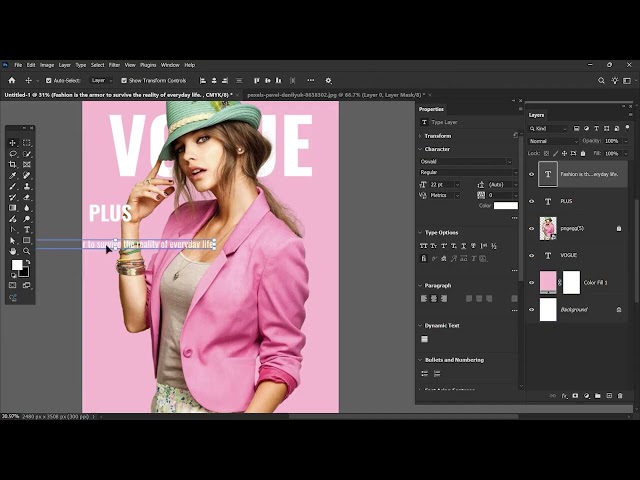The width and height of the screenshot is (640, 480).
Task: Open the Normal blend mode dropdown
Action: point(553,141)
